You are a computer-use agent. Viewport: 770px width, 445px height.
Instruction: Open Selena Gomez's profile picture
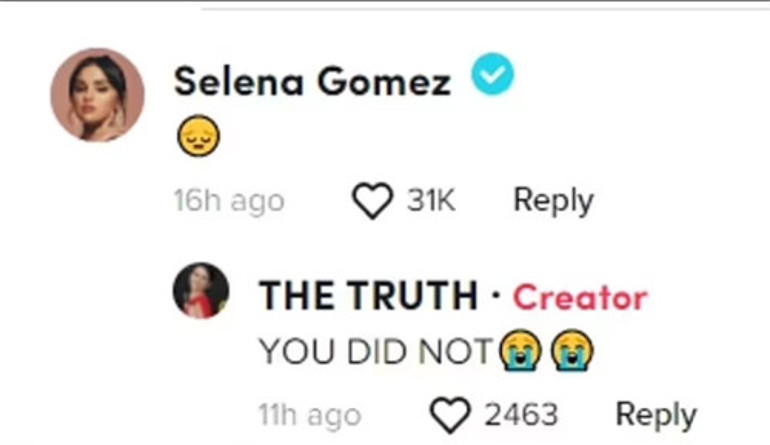97,95
